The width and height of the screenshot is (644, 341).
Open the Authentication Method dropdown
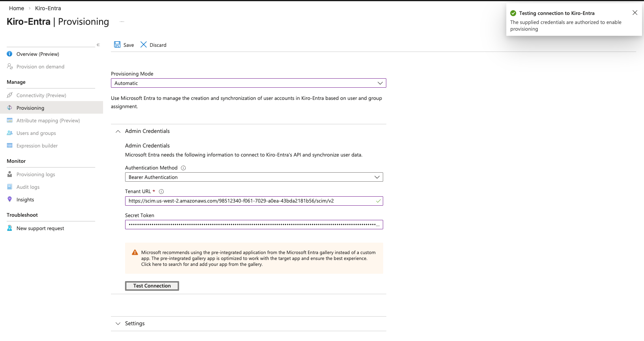(x=254, y=177)
